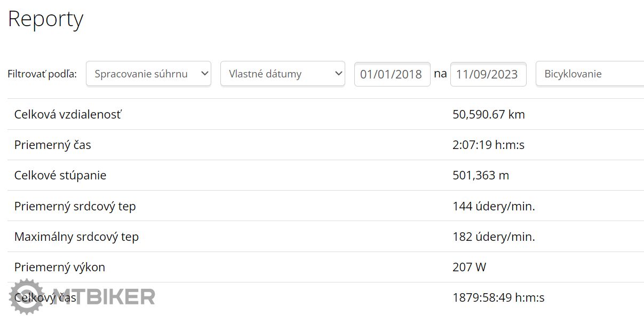Click the "Reporty" page heading
Viewport: 644px width, 322px height.
click(x=45, y=19)
